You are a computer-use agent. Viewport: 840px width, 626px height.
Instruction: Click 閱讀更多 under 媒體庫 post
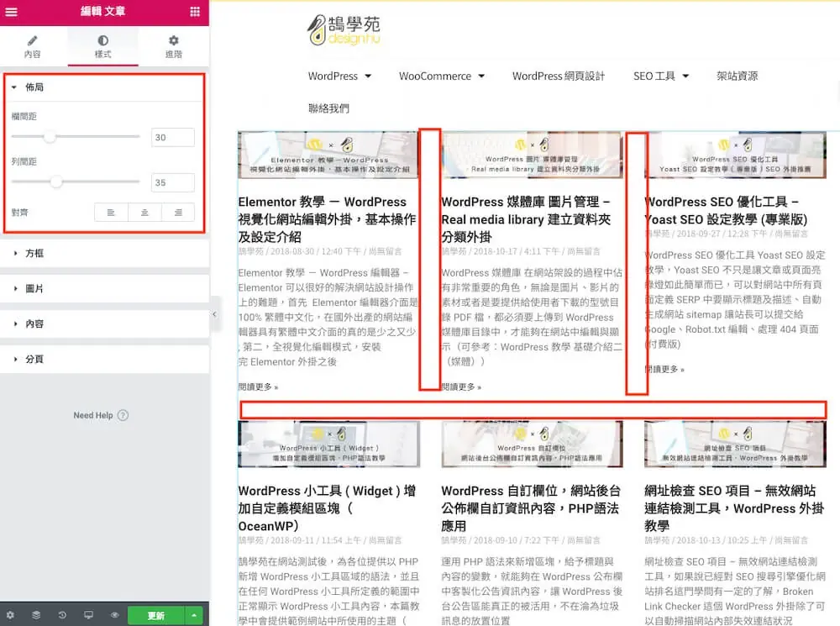pos(461,387)
